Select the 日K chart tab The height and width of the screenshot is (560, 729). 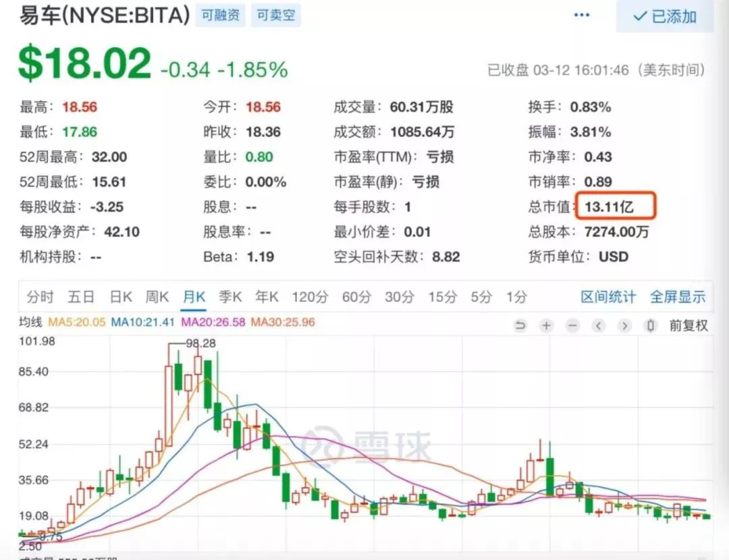click(x=121, y=296)
